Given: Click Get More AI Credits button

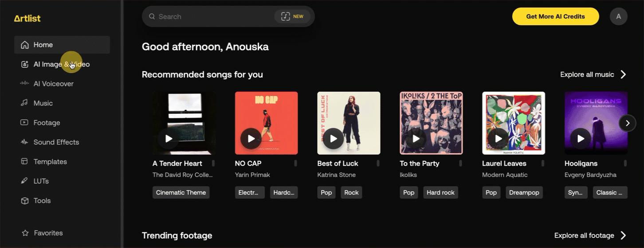Looking at the screenshot, I should coord(555,16).
